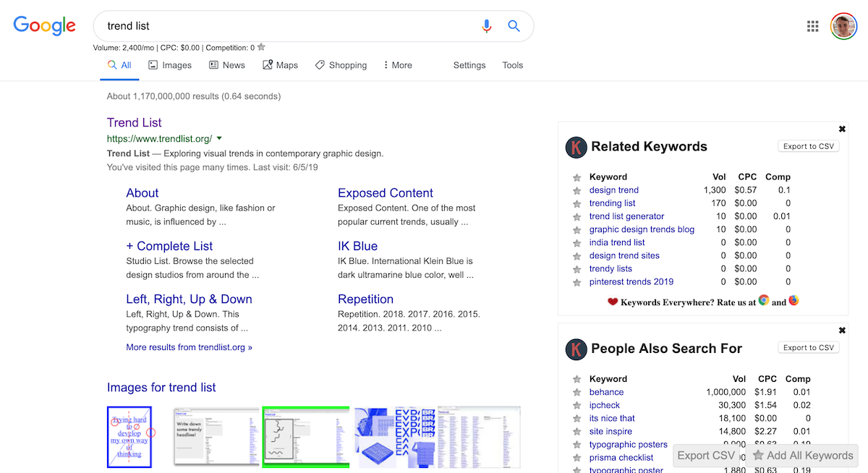Click the "About 1,170,000,000 results" count text
868x473 pixels.
pos(194,96)
